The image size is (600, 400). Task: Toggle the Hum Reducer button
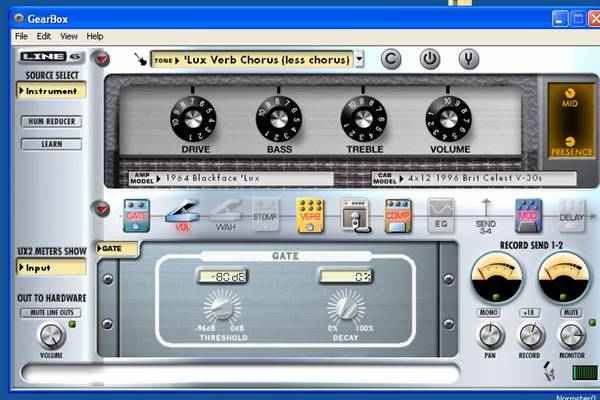point(52,121)
